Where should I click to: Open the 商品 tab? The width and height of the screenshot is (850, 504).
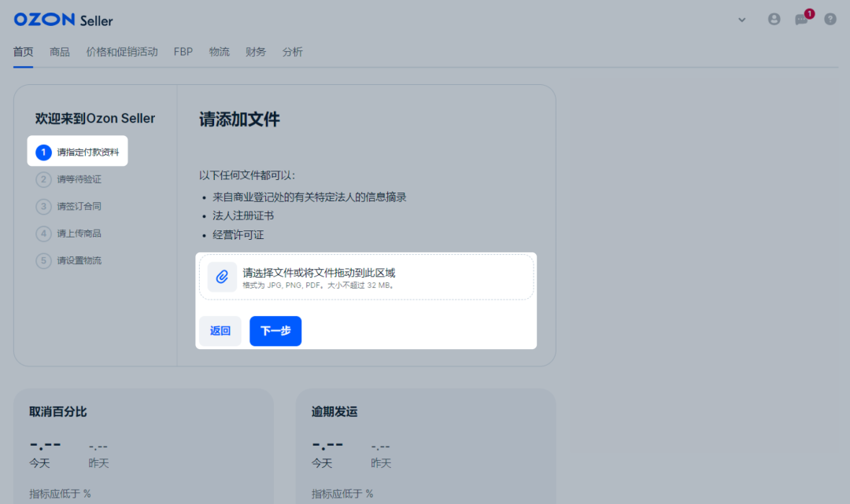click(x=60, y=52)
